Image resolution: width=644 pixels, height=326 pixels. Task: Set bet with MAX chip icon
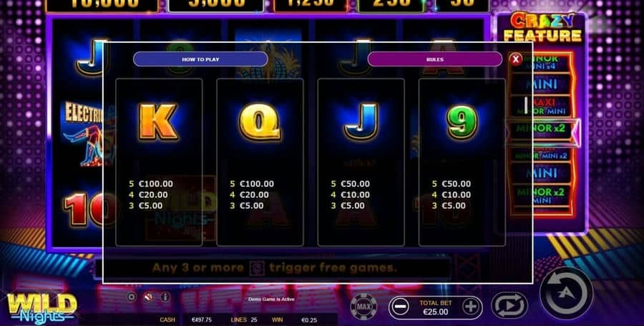(364, 307)
